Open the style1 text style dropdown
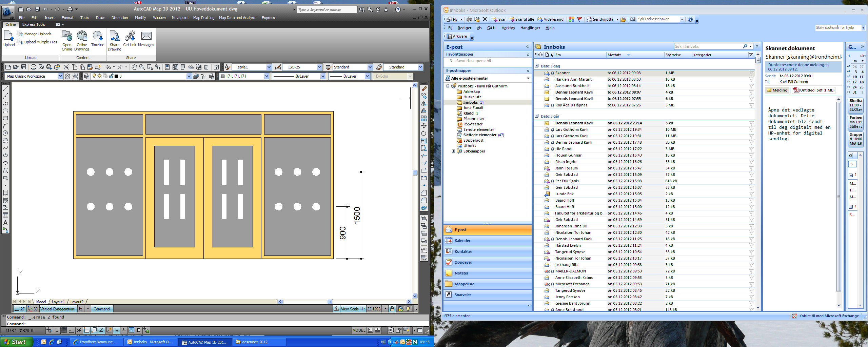The image size is (868, 347). 269,67
